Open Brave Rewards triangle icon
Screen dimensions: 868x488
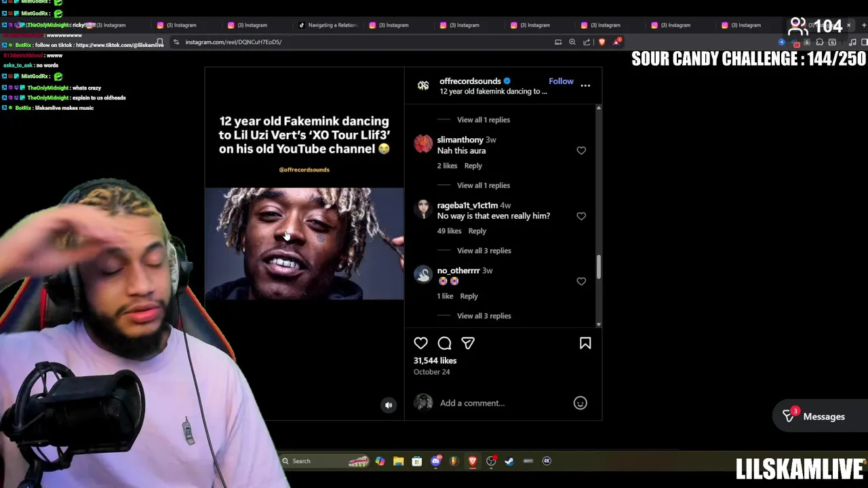[x=617, y=42]
